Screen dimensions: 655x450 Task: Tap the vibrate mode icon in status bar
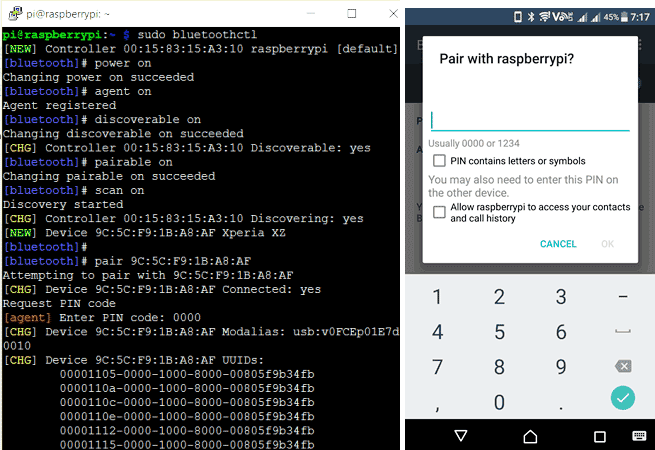pos(518,17)
